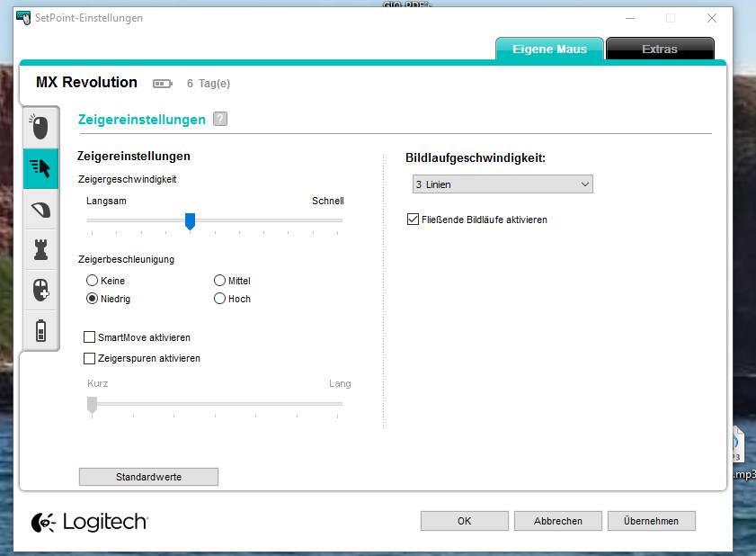Click the SetPoint title bar app icon

tap(23, 18)
